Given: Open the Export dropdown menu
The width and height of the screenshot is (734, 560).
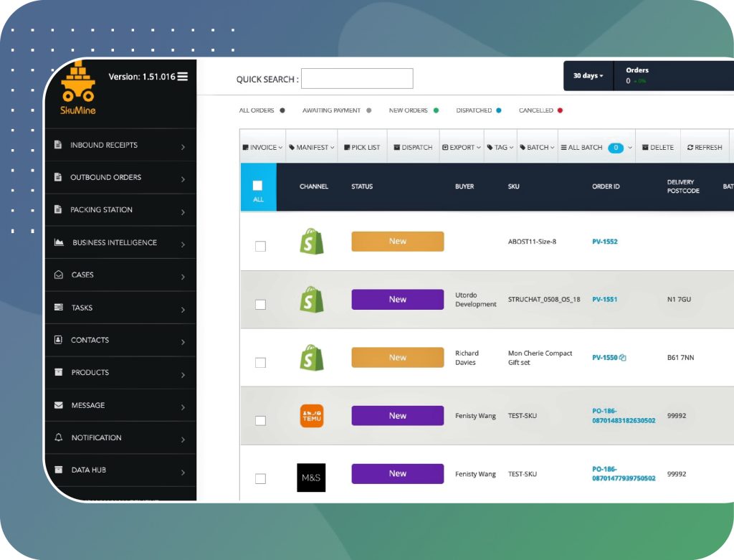Looking at the screenshot, I should [462, 148].
